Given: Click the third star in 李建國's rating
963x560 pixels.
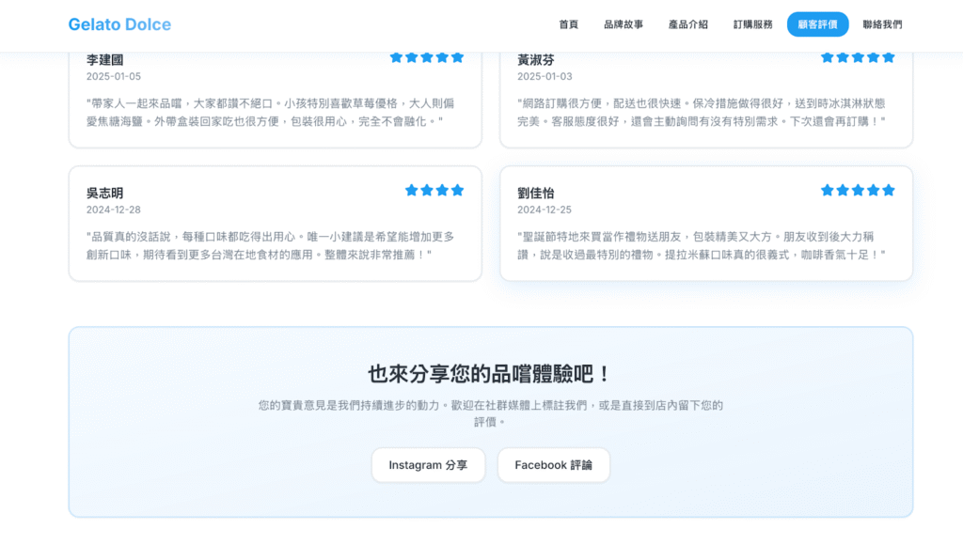Looking at the screenshot, I should tap(427, 57).
